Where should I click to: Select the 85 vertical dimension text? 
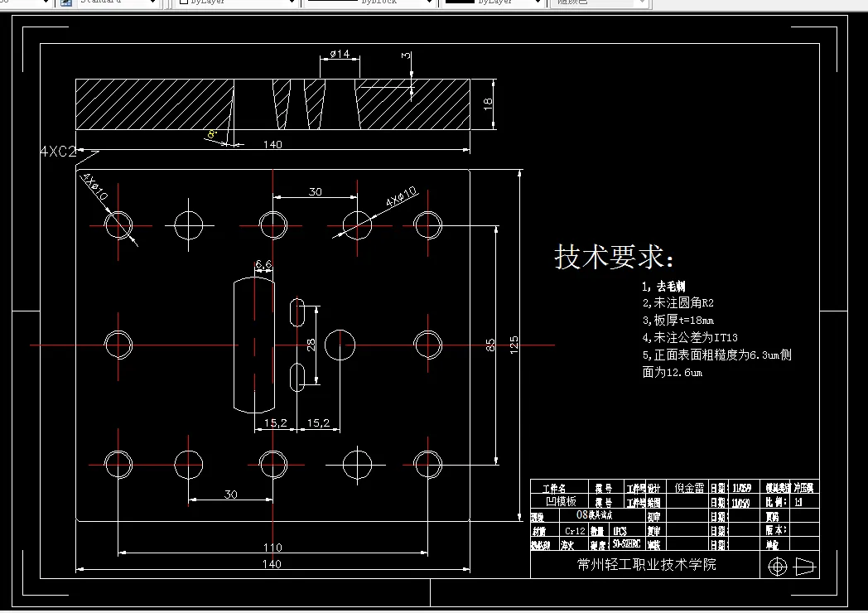(490, 345)
